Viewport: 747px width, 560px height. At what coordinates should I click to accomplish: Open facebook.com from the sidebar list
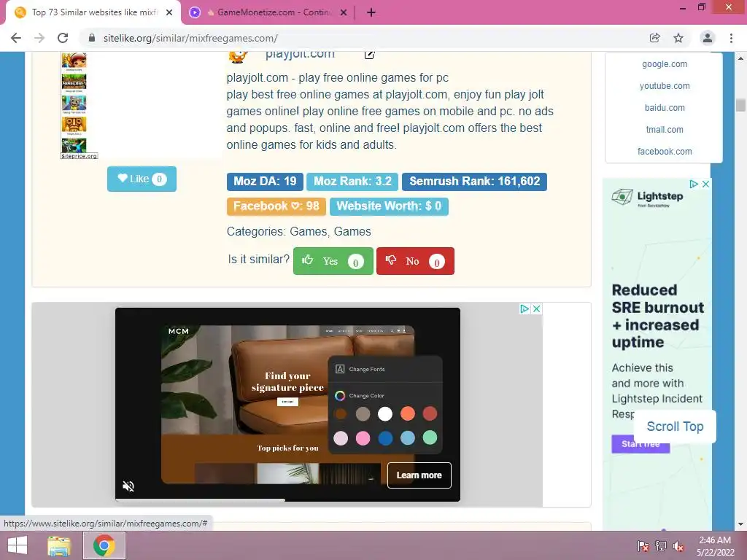(665, 152)
